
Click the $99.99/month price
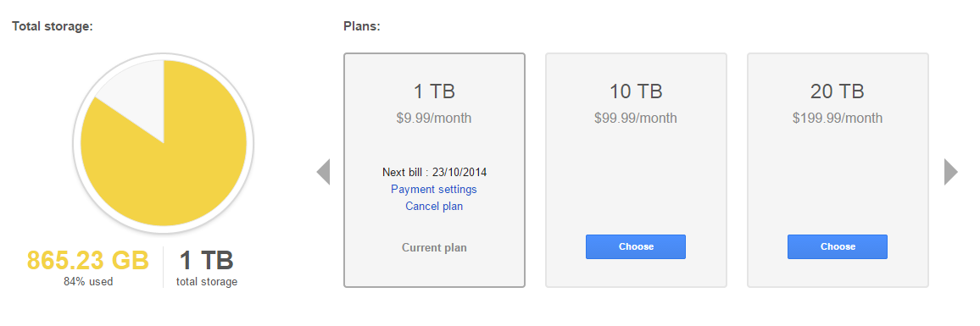point(636,119)
